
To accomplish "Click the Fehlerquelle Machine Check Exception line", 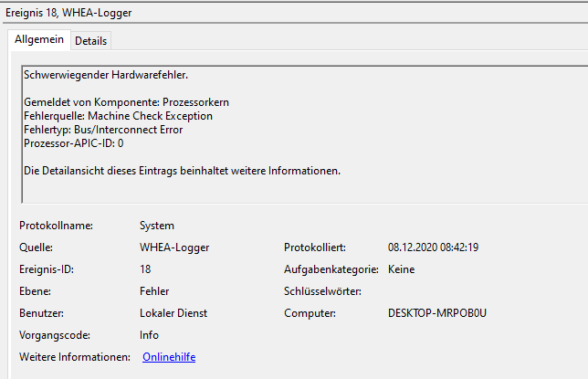I will (118, 116).
